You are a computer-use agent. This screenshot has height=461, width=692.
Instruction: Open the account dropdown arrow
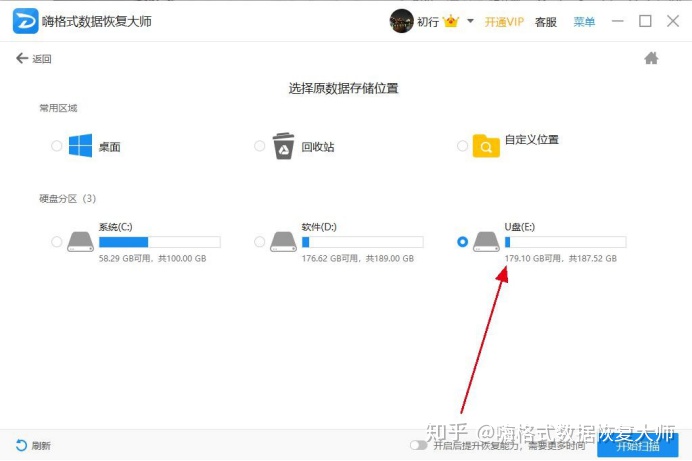(470, 21)
